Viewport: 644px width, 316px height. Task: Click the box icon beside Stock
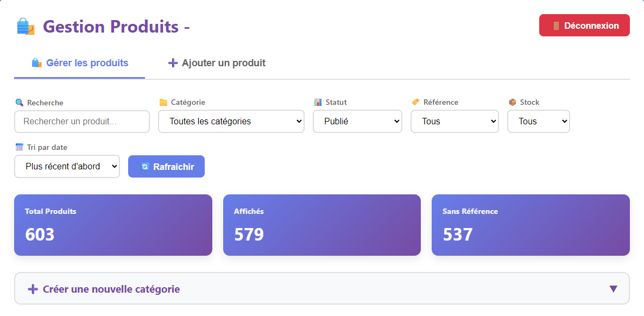tap(511, 102)
